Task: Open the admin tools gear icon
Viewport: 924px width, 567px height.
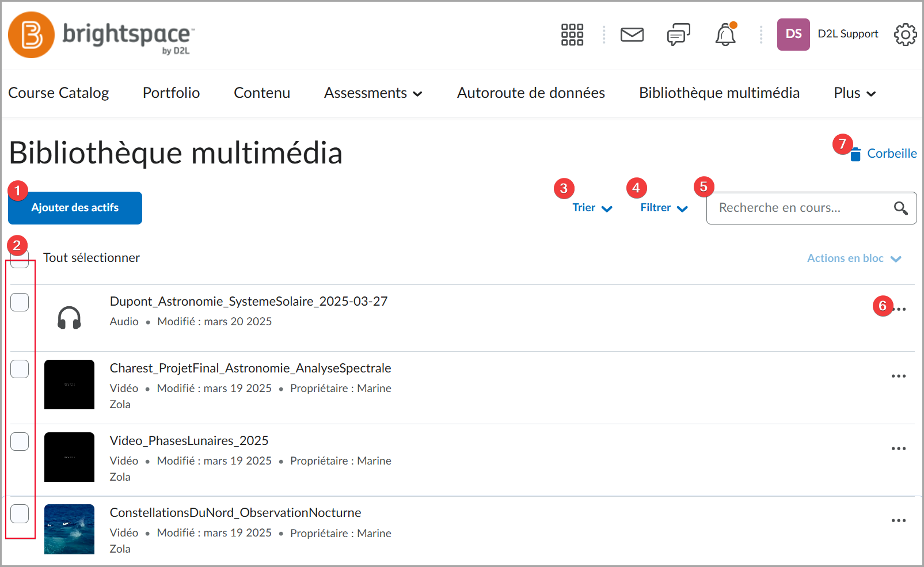Action: 906,35
